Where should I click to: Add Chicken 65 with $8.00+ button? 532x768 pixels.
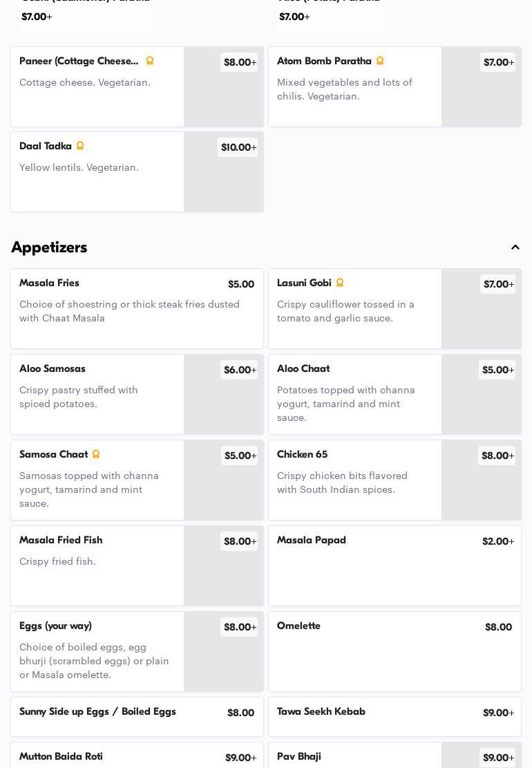(497, 456)
